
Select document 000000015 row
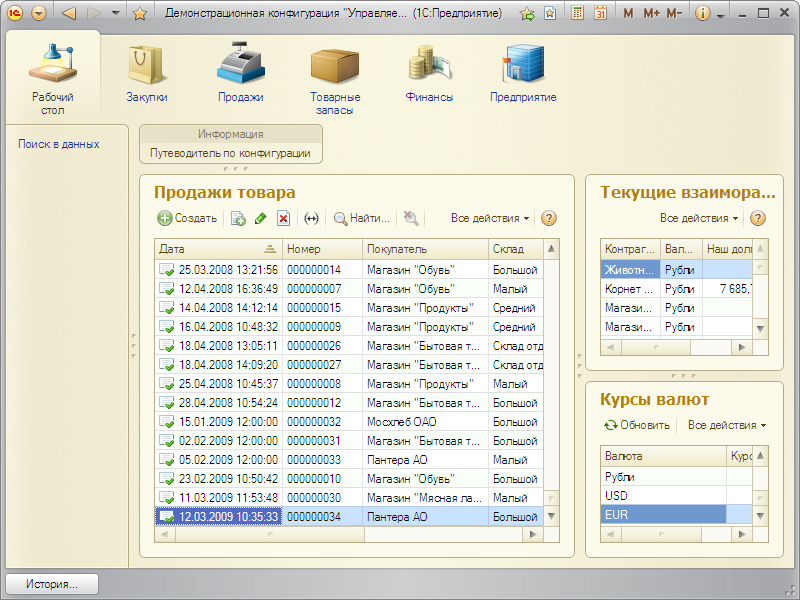pos(349,308)
